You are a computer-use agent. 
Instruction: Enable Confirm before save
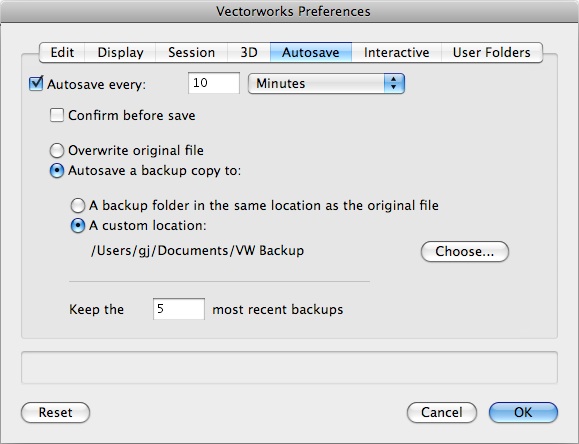57,115
